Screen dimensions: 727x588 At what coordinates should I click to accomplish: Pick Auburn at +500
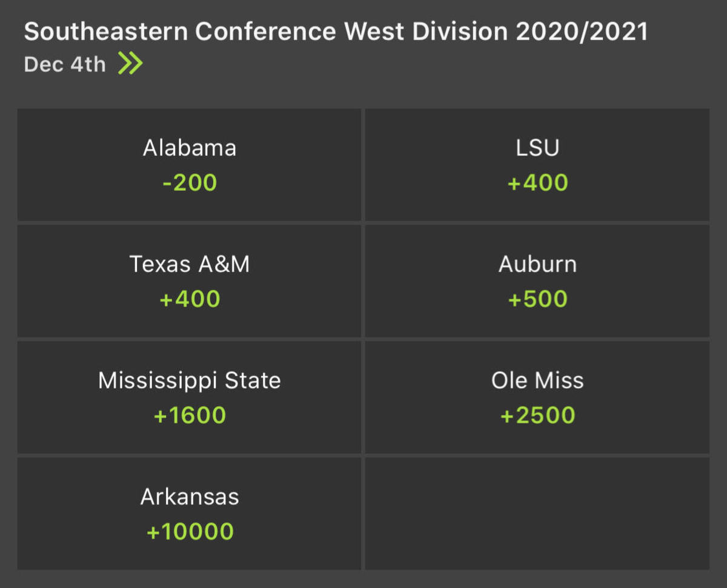537,298
